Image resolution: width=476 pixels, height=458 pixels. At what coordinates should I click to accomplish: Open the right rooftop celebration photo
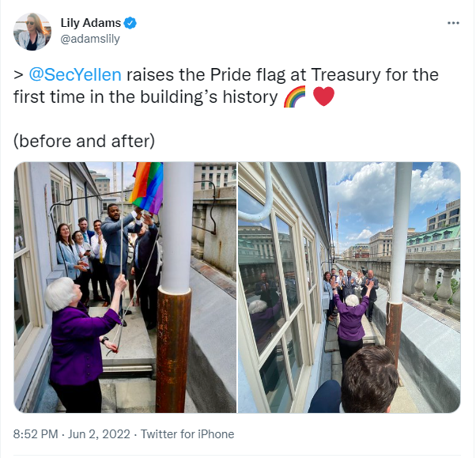pos(349,287)
